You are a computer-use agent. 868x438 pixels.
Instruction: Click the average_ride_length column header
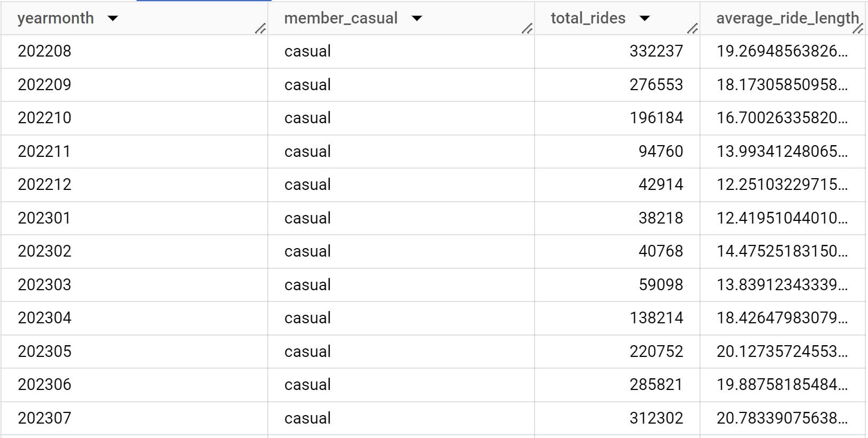tap(784, 18)
